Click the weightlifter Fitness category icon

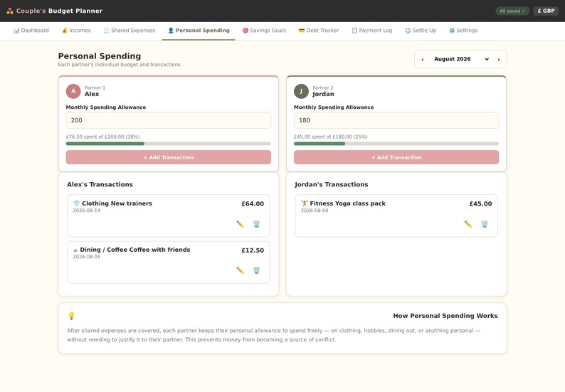point(305,203)
